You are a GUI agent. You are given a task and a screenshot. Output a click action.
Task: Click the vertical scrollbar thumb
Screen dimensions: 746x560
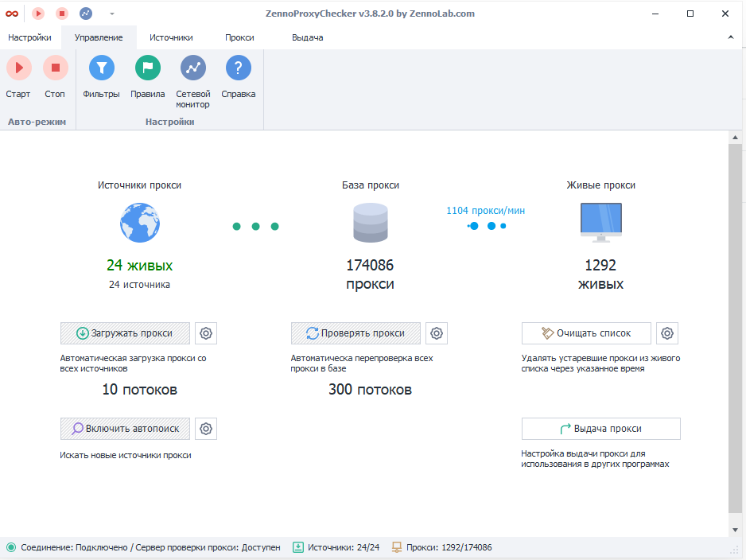(x=735, y=329)
